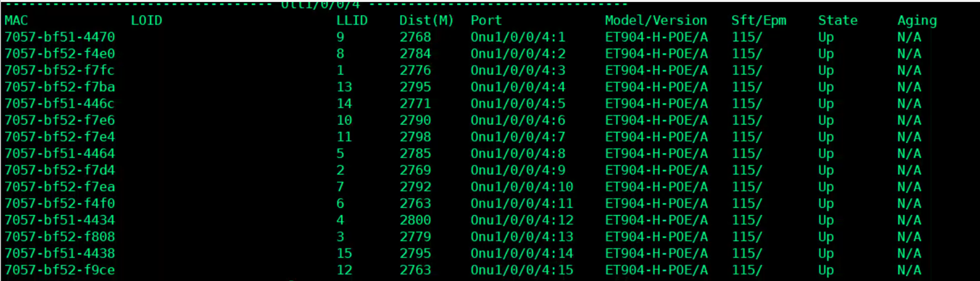The height and width of the screenshot is (281, 980).
Task: Select MAC address 7057-bf52-f808
Action: [x=60, y=237]
